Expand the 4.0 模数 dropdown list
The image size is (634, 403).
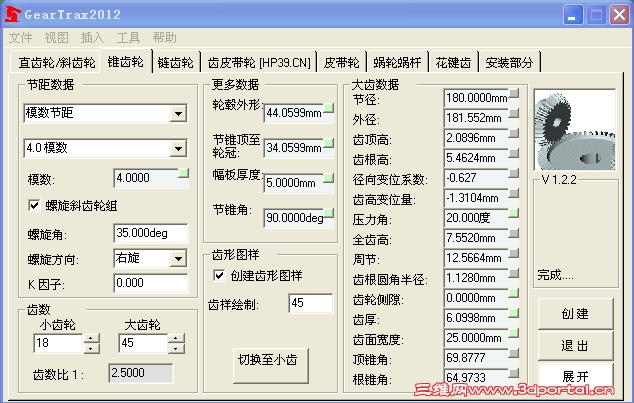(178, 148)
